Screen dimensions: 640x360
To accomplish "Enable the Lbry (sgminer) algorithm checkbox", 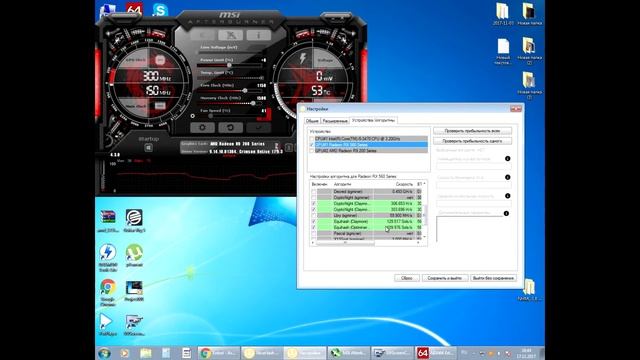I will (313, 216).
